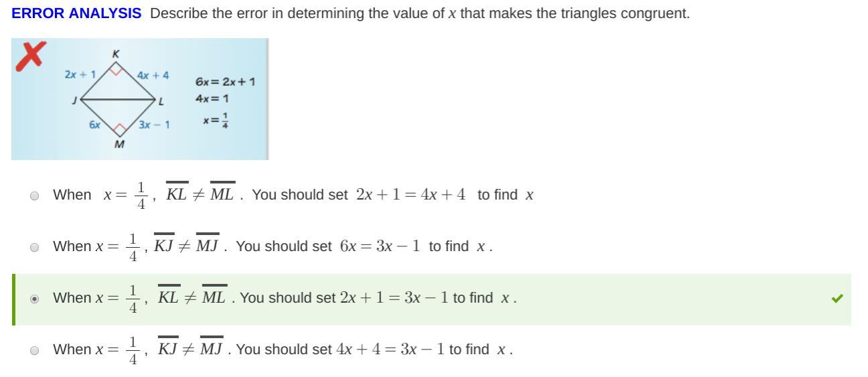
Task: Click the 4x + 4 side label
Action: pyautogui.click(x=153, y=75)
